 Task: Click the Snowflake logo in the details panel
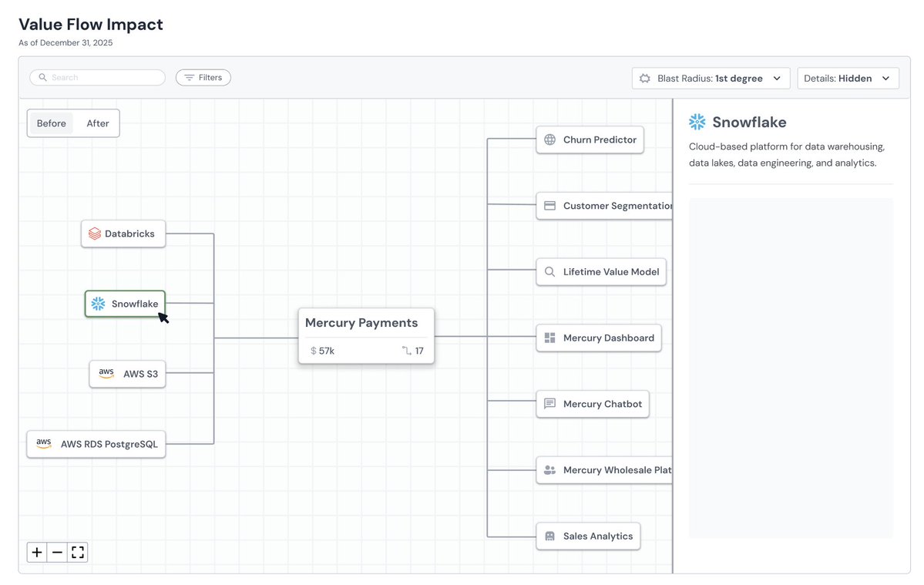point(697,122)
